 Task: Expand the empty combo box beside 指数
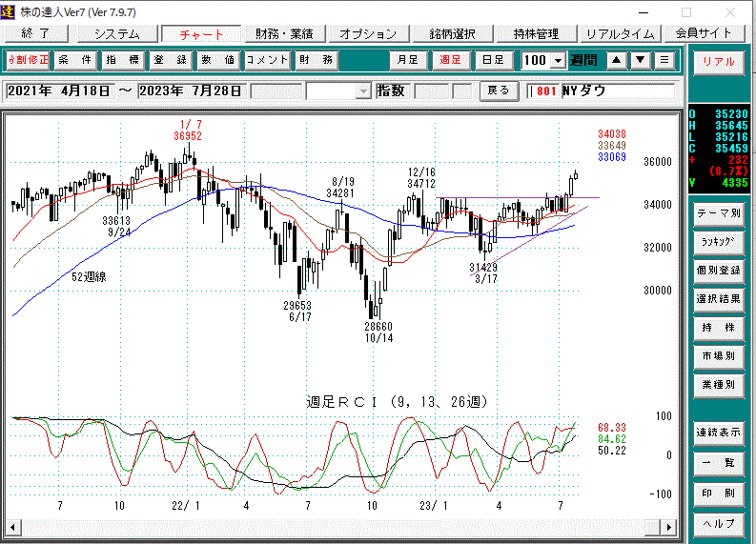click(362, 91)
